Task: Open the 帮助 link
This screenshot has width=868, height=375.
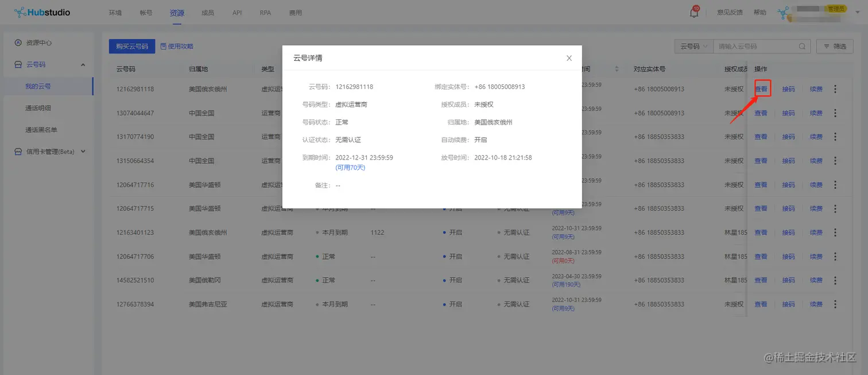Action: coord(759,13)
